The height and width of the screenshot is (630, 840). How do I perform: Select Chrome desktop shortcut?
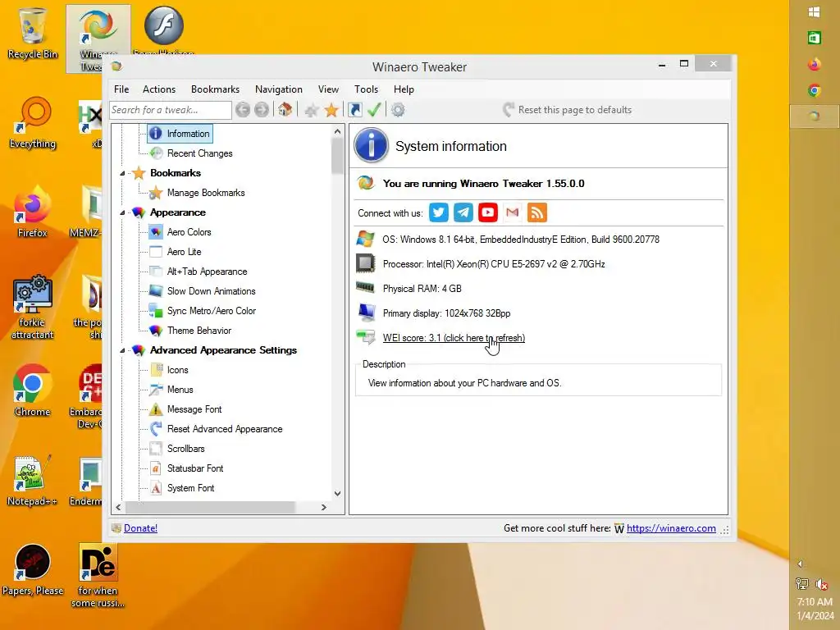tap(32, 391)
